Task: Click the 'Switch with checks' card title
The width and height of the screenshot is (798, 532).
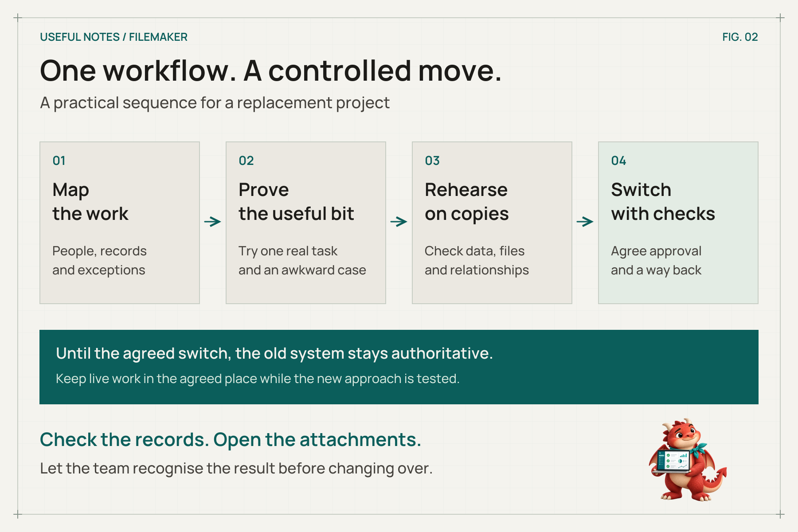Action: click(x=663, y=202)
